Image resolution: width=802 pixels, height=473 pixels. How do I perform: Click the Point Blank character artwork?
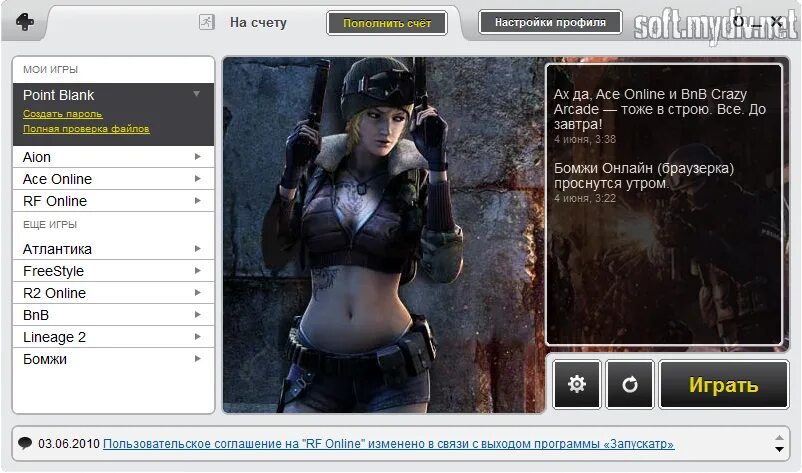click(x=384, y=235)
